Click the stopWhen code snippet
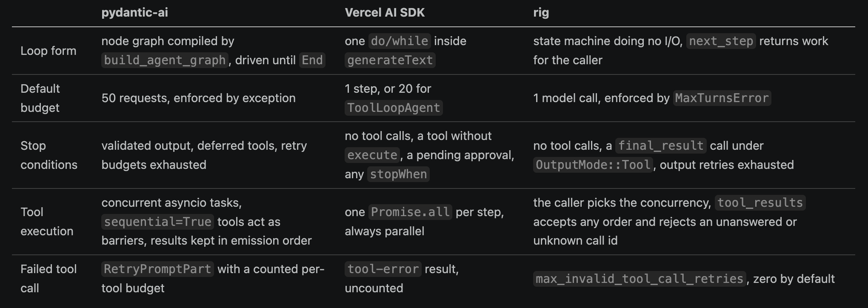Viewport: 868px width, 308px height. (398, 174)
